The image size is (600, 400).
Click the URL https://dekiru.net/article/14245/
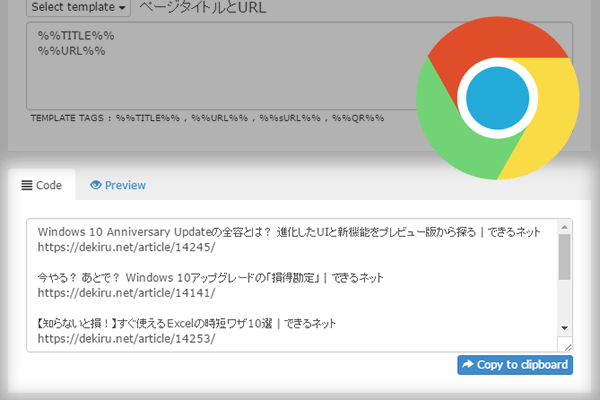click(127, 247)
